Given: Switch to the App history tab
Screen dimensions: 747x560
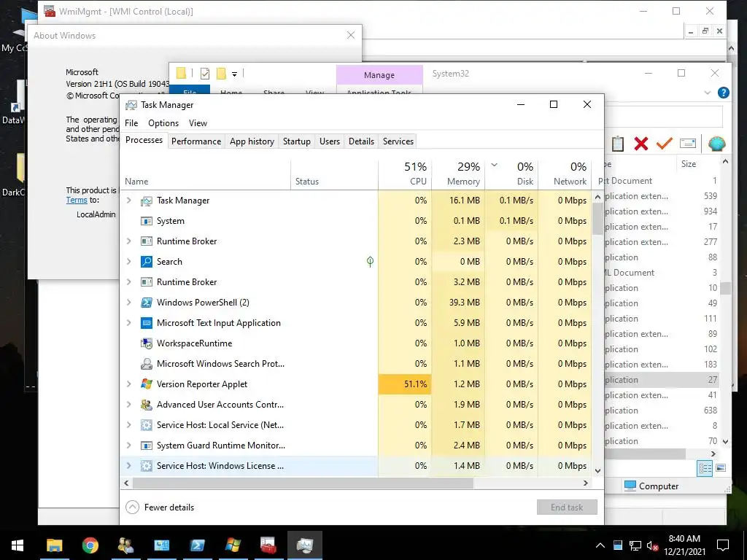Looking at the screenshot, I should tap(252, 141).
